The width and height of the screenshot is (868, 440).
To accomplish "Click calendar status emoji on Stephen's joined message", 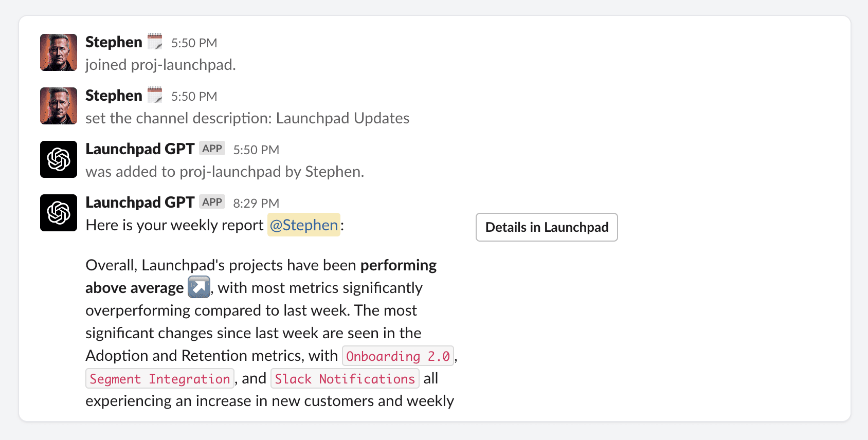I will pos(155,42).
